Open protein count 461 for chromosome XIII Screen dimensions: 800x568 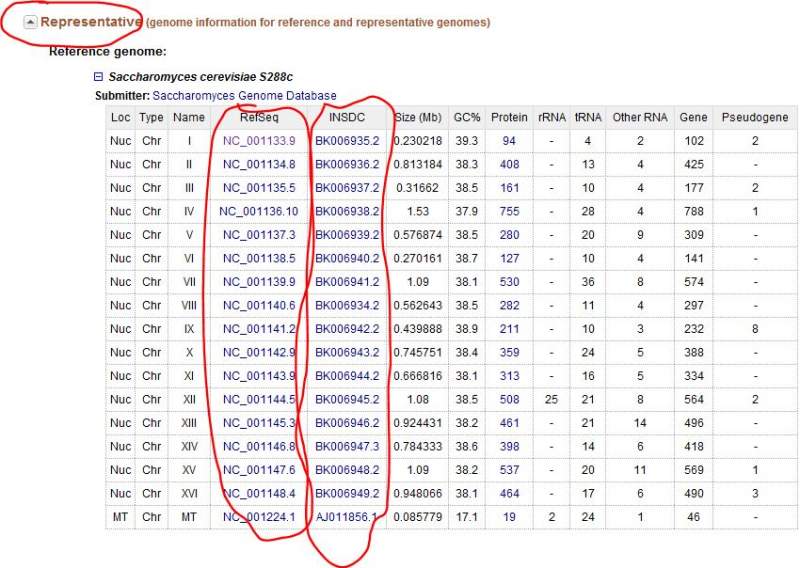(x=509, y=423)
